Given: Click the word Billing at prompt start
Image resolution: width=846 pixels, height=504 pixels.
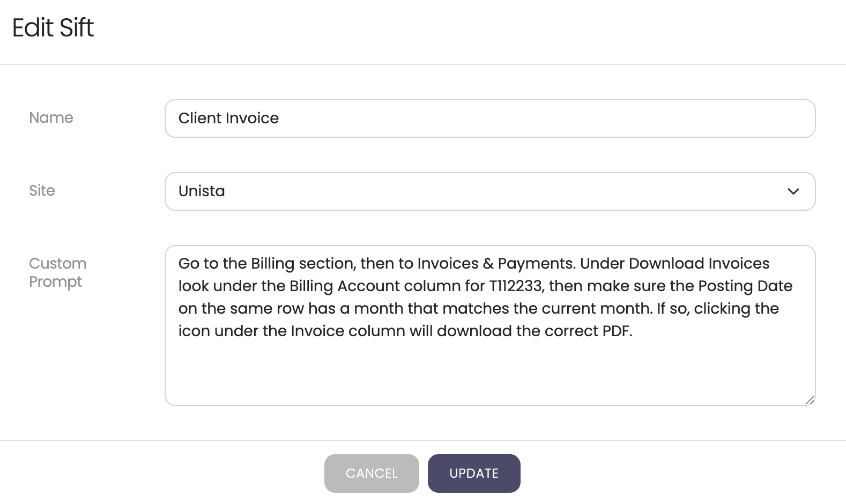Looking at the screenshot, I should click(272, 264).
